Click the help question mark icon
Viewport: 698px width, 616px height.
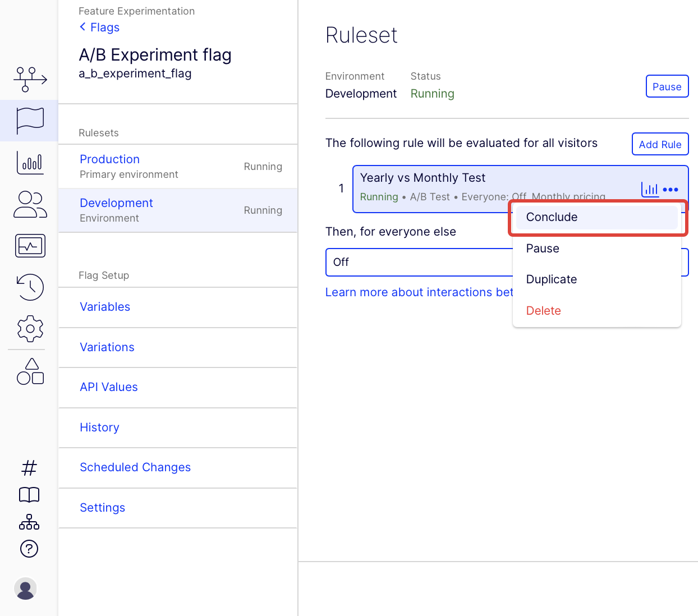[x=29, y=549]
